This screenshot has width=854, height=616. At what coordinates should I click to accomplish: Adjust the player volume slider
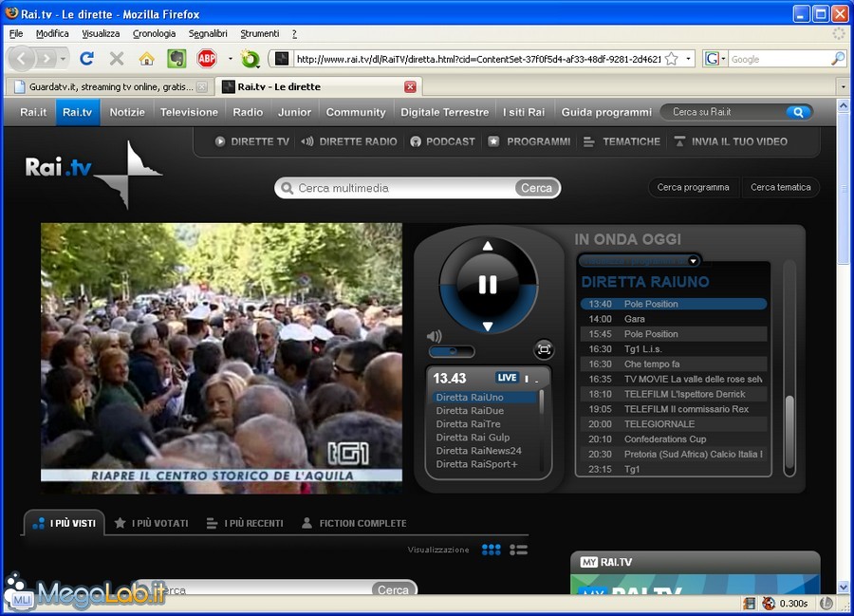point(452,352)
